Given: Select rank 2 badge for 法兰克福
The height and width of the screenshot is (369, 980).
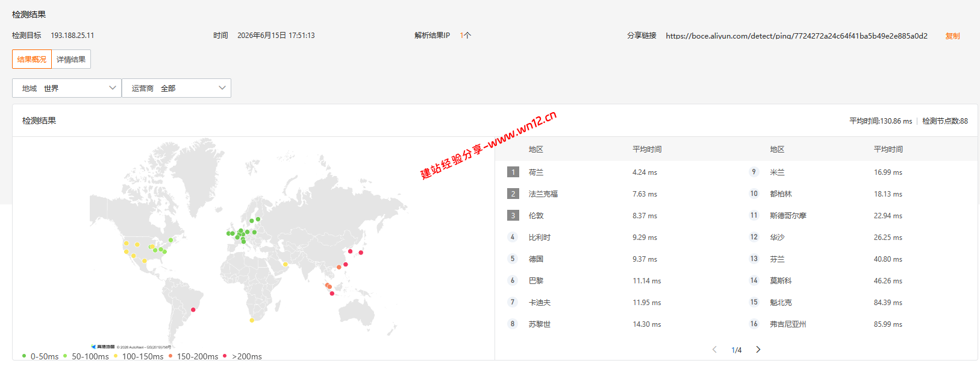Looking at the screenshot, I should click(x=513, y=194).
